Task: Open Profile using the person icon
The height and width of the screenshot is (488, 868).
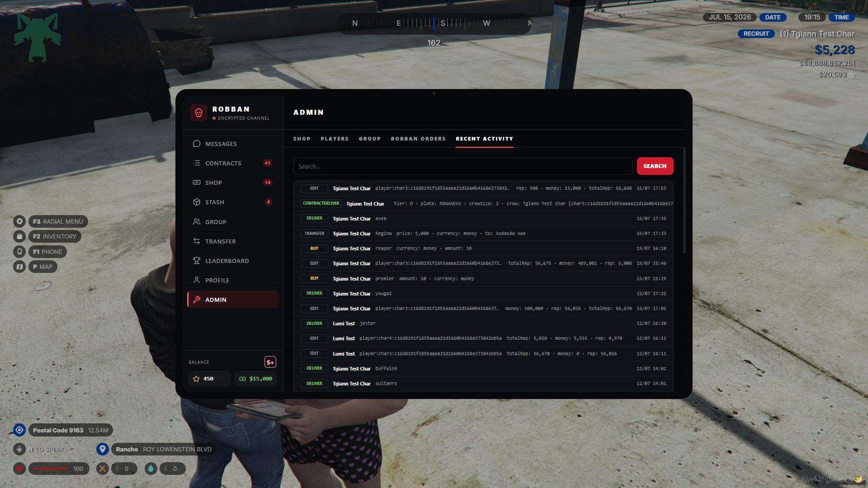Action: 197,280
